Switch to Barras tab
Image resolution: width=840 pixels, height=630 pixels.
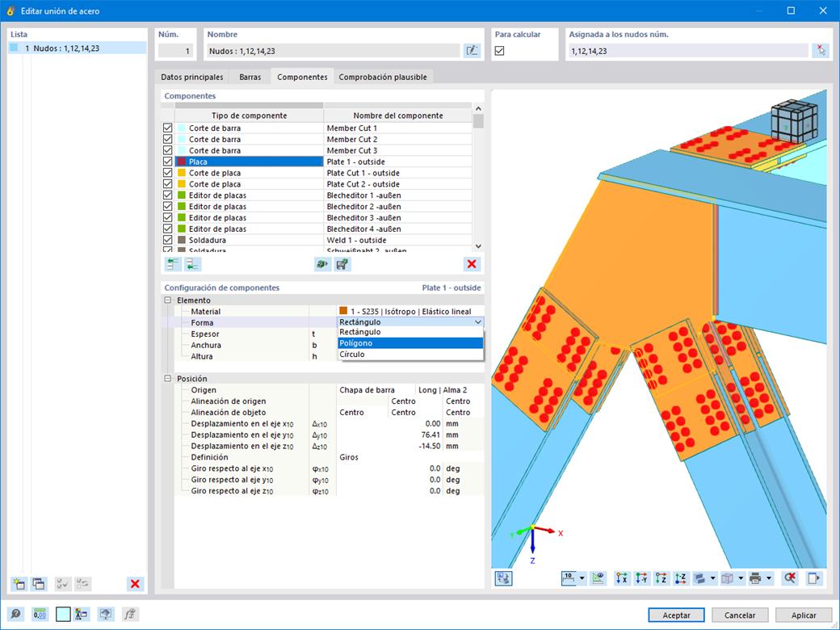250,78
